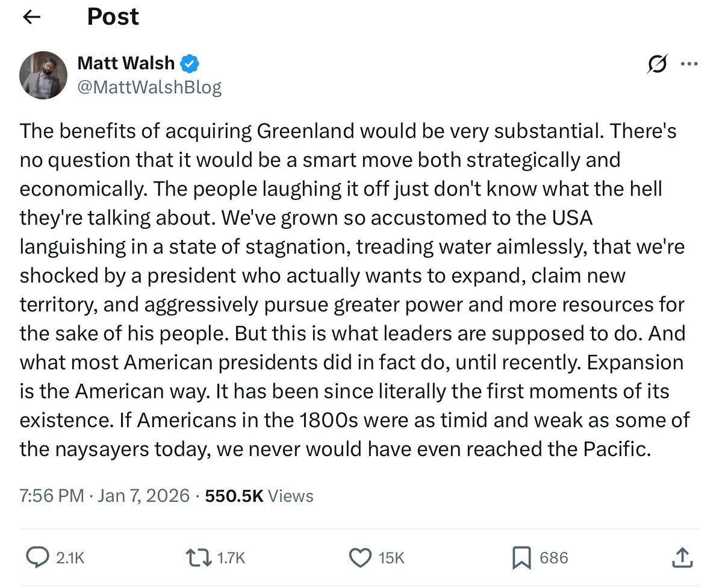The width and height of the screenshot is (719, 588).
Task: Open the repost arrows menu
Action: 199,558
